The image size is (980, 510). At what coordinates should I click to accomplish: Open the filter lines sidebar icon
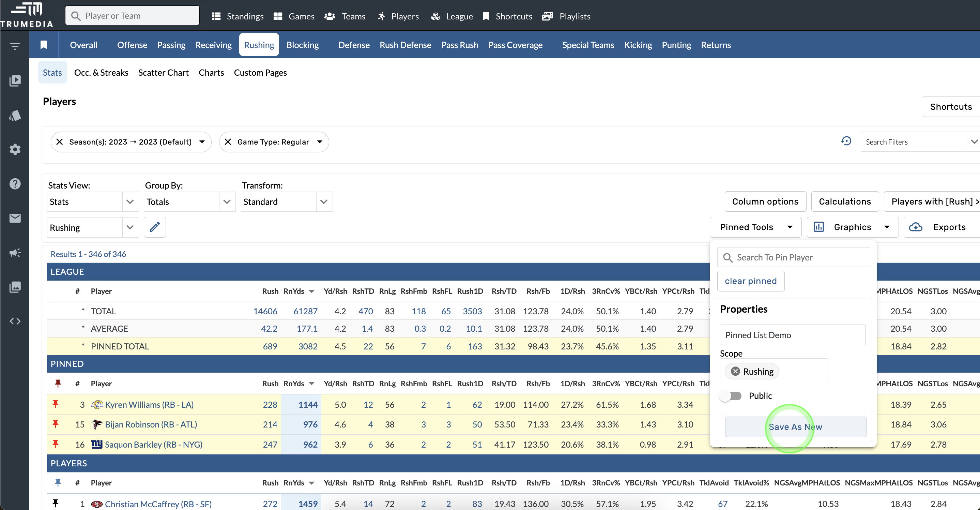15,46
